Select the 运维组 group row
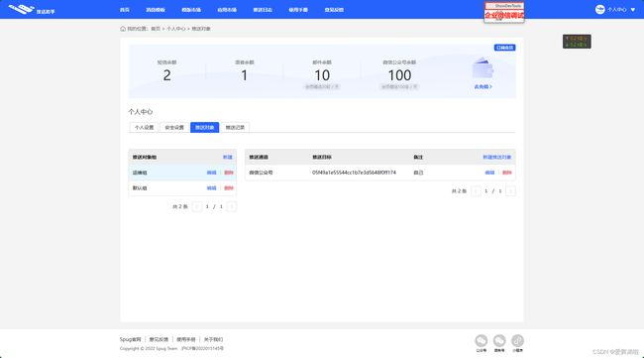 [182, 173]
